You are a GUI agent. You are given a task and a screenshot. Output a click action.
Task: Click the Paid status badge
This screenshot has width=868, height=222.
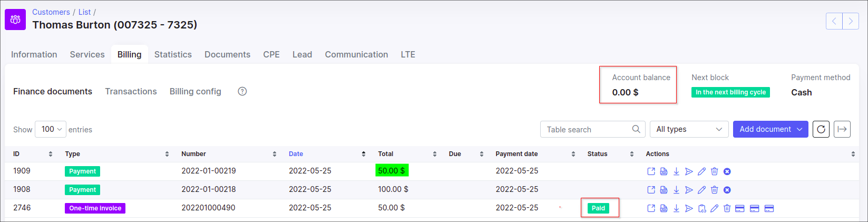598,208
